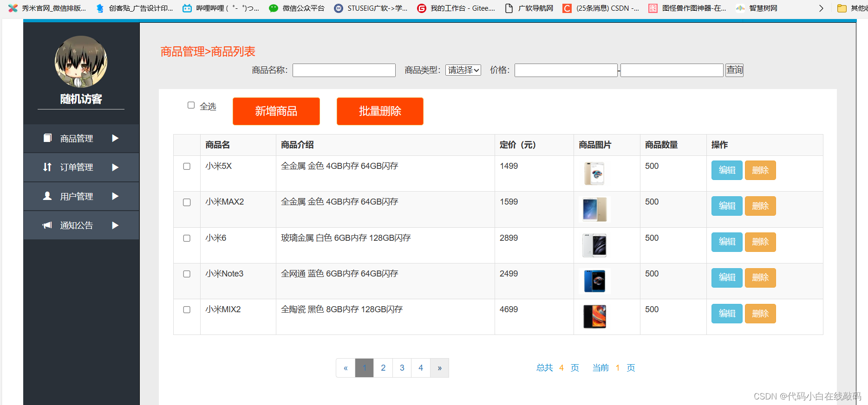Click the 批量删除 button
The image size is (868, 405).
click(380, 111)
